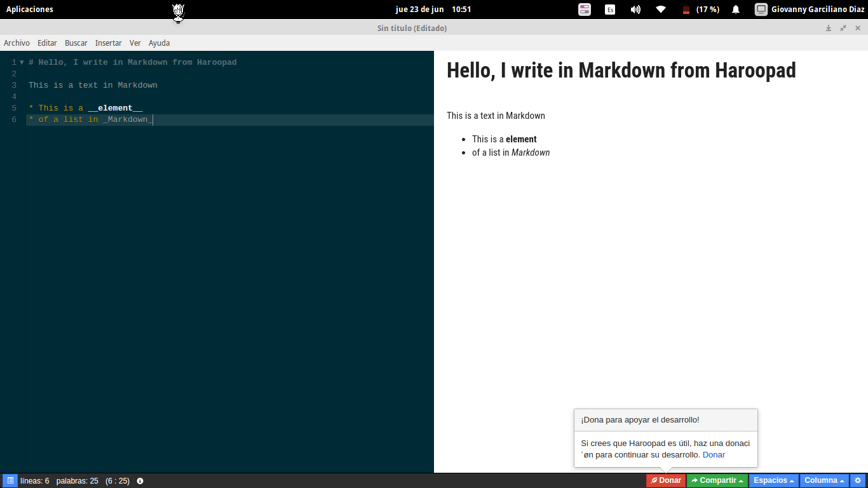
Task: Open the Columna layout dropdown
Action: pos(824,481)
